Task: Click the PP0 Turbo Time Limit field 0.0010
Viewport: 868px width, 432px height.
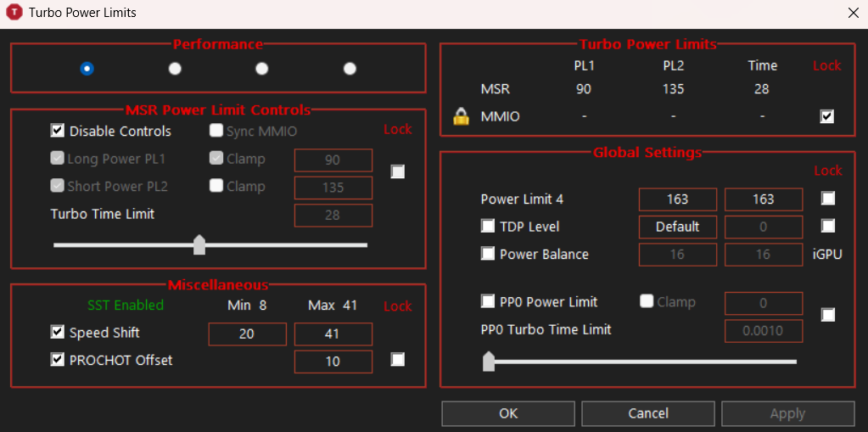Action: 764,331
